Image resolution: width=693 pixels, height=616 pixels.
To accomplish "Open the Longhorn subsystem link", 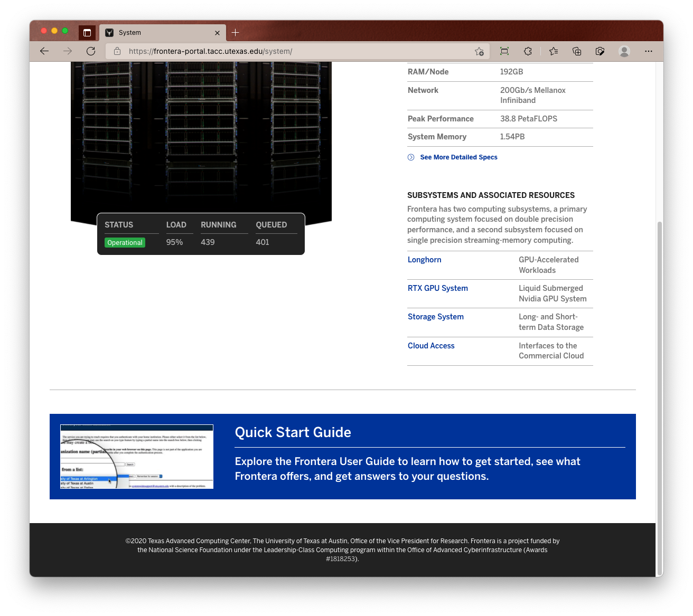I will click(424, 260).
